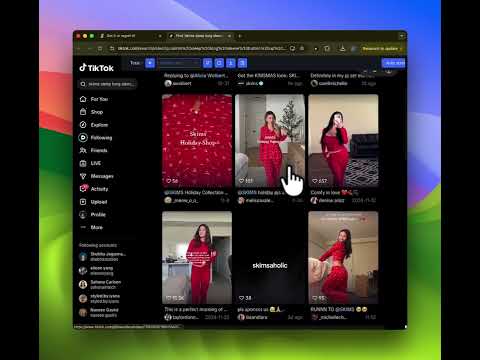
Task: Focus the TikTok search field
Action: click(107, 84)
